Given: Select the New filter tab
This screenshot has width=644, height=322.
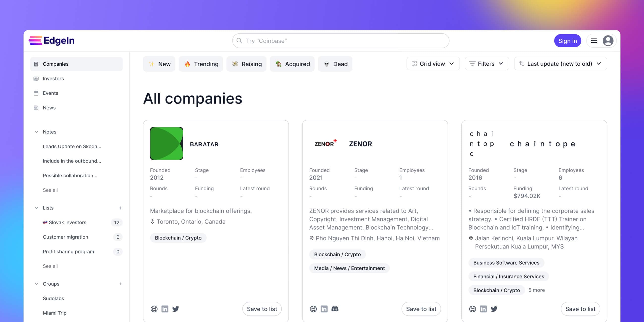Looking at the screenshot, I should [x=159, y=64].
